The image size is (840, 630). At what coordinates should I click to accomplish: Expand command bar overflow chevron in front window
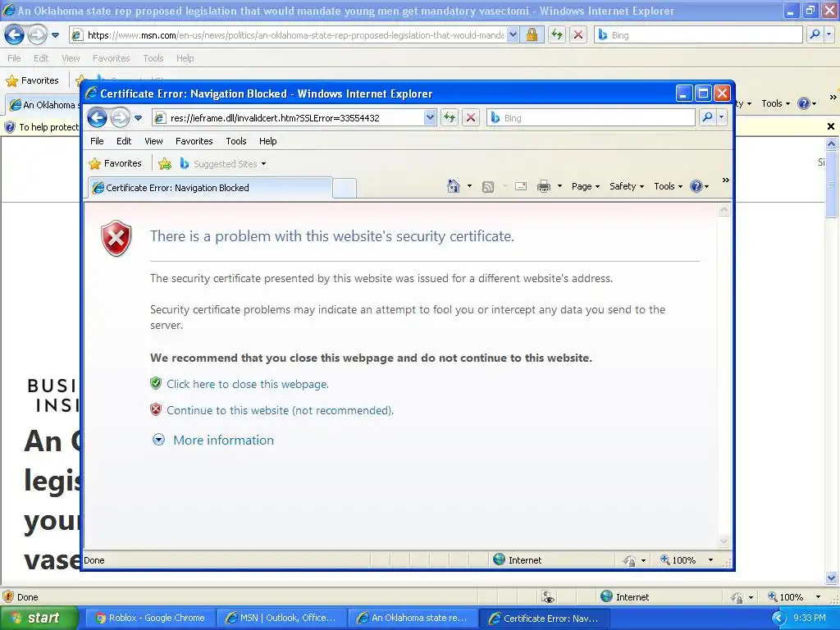pyautogui.click(x=725, y=180)
